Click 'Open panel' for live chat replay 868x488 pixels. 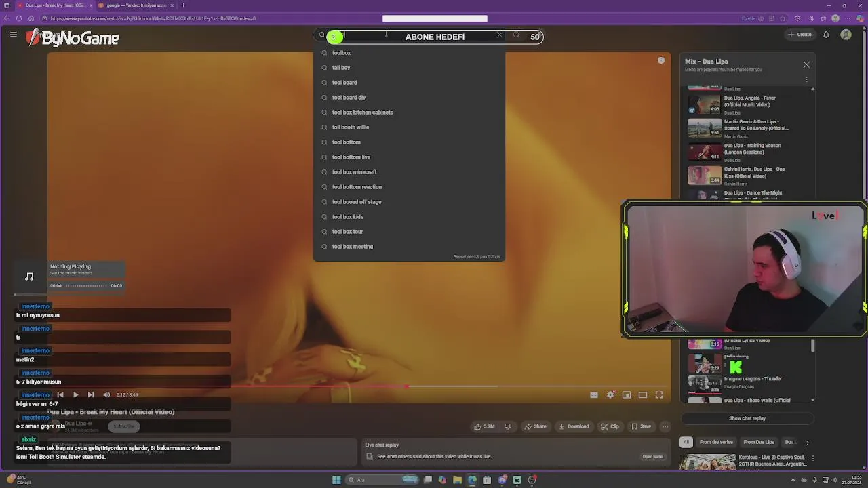click(x=652, y=457)
